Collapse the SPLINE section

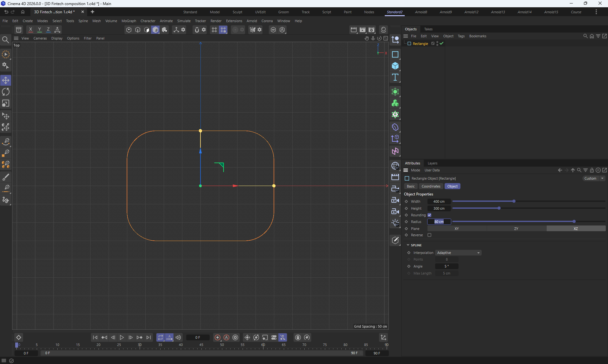click(x=408, y=245)
